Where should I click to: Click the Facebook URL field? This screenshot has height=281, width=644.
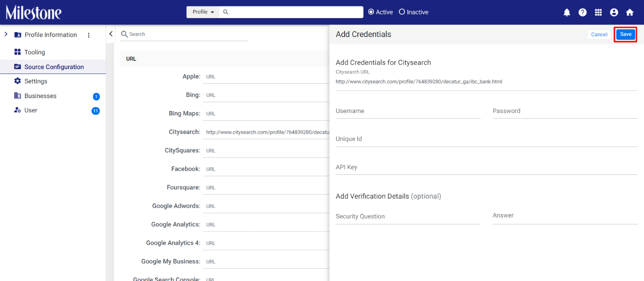[x=266, y=169]
